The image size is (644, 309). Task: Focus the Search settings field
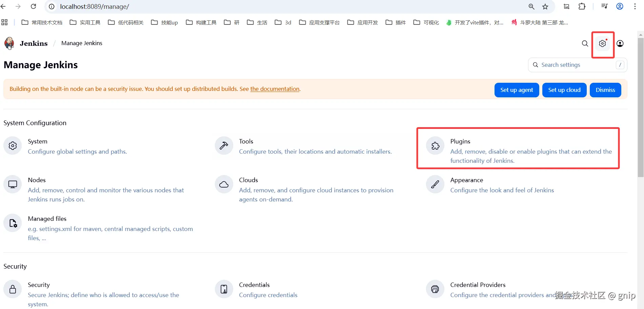578,65
